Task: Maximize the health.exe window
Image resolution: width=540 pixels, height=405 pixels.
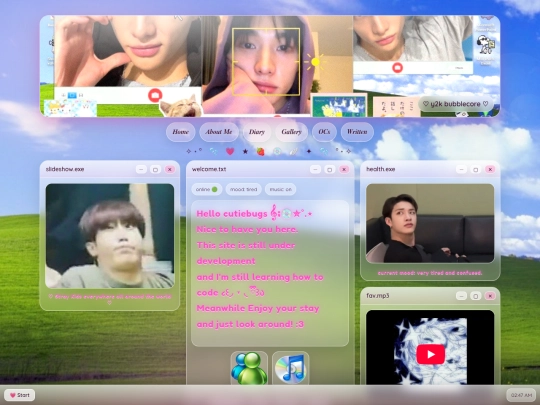Action: coord(476,169)
